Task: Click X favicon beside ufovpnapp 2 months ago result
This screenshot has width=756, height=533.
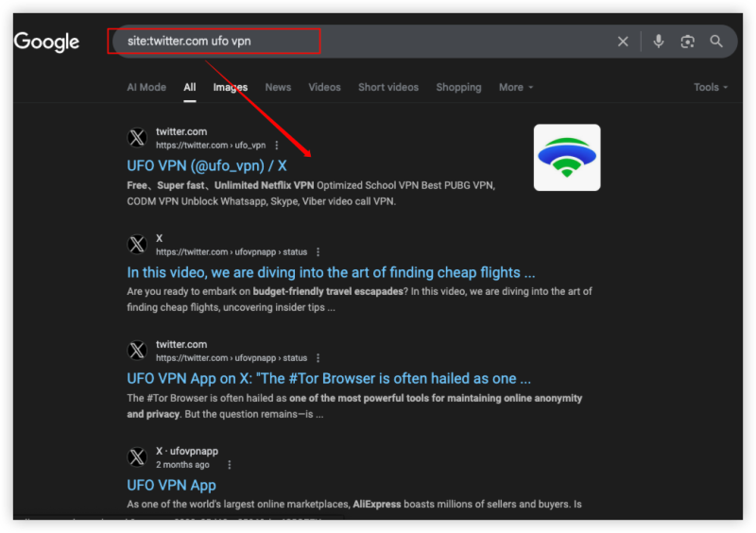Action: [x=137, y=456]
